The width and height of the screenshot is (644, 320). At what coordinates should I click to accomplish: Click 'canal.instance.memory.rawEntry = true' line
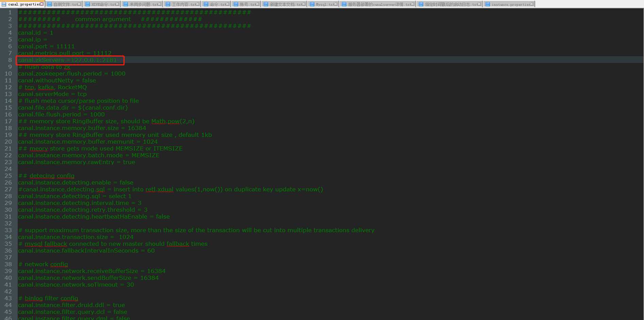coord(77,162)
